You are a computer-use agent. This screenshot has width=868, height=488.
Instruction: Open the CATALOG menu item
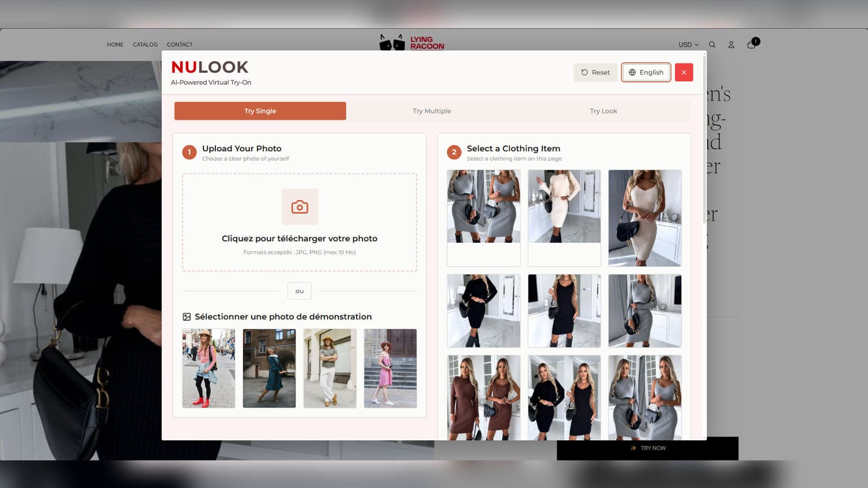pyautogui.click(x=145, y=44)
